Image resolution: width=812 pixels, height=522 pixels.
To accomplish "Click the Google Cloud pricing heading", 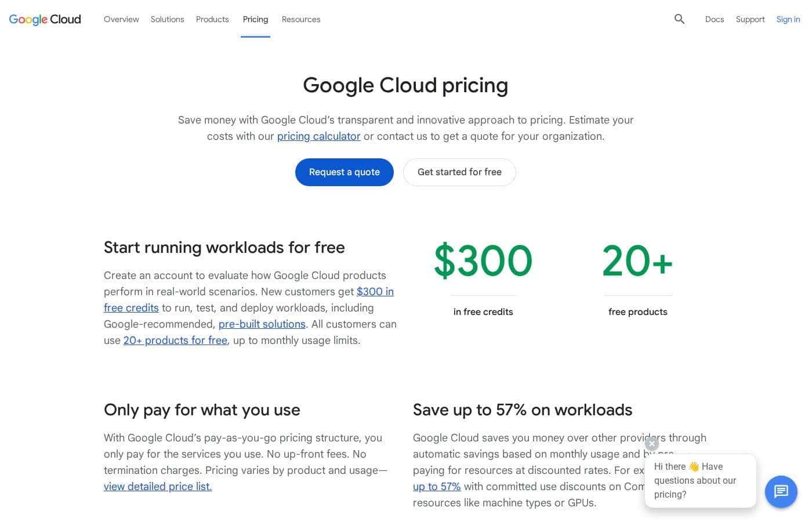I will 405,85.
